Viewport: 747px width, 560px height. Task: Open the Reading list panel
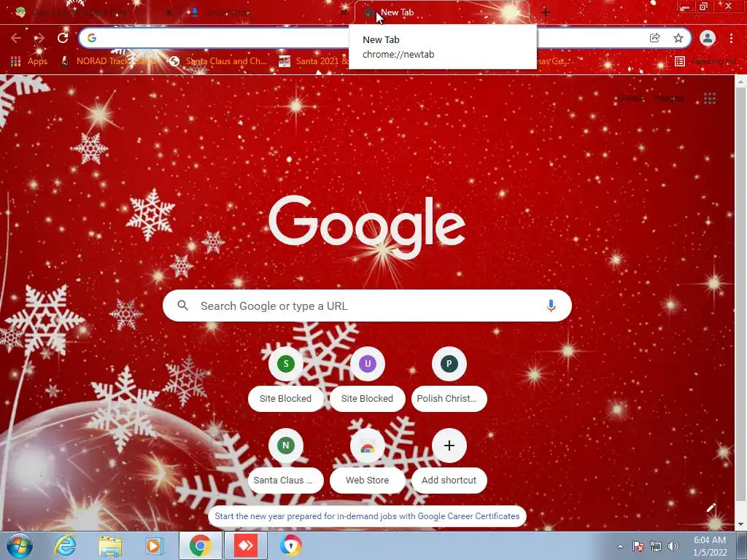tap(705, 61)
